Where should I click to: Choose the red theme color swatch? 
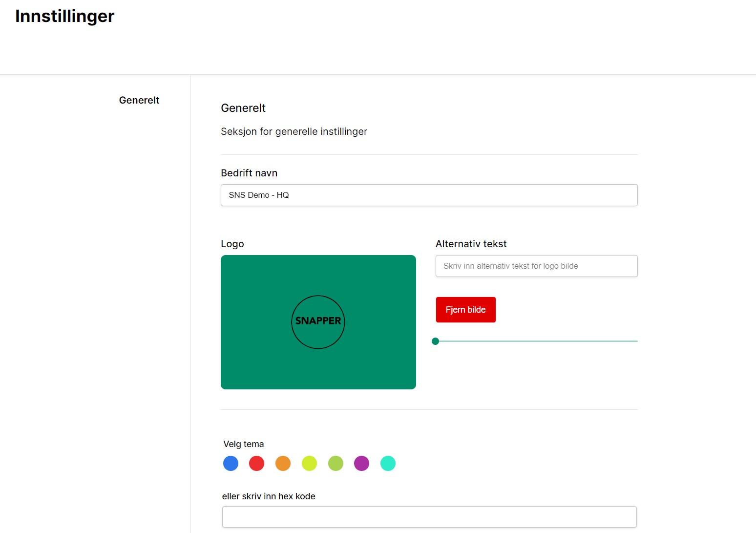click(x=256, y=463)
